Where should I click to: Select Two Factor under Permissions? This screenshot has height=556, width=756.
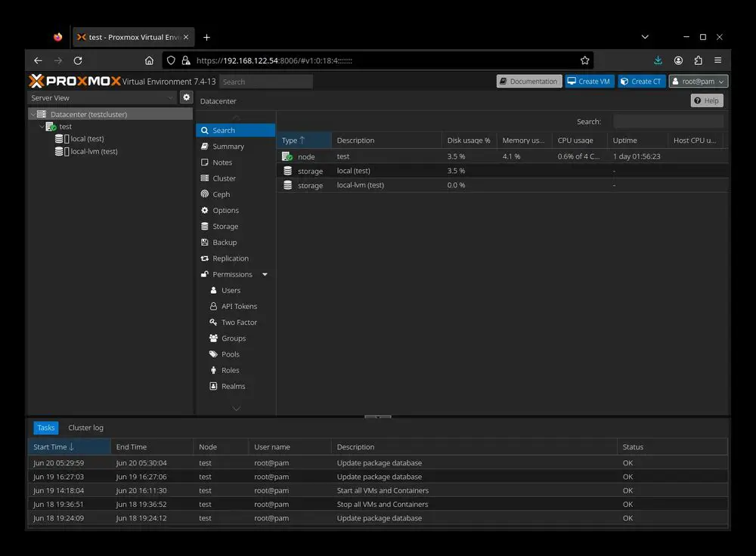click(x=239, y=323)
